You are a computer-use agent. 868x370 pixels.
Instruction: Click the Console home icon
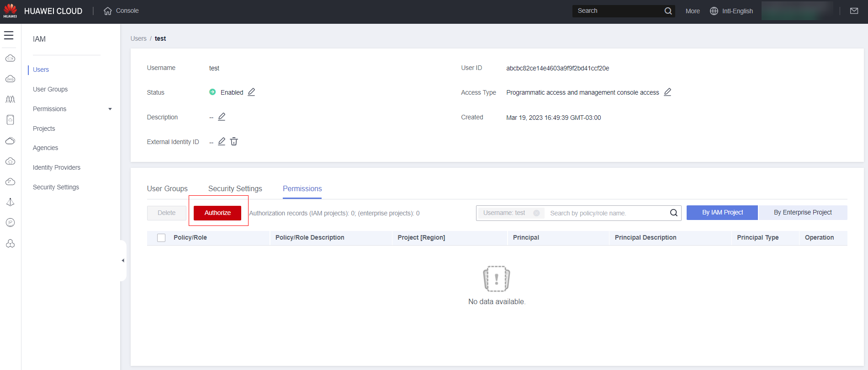point(108,11)
